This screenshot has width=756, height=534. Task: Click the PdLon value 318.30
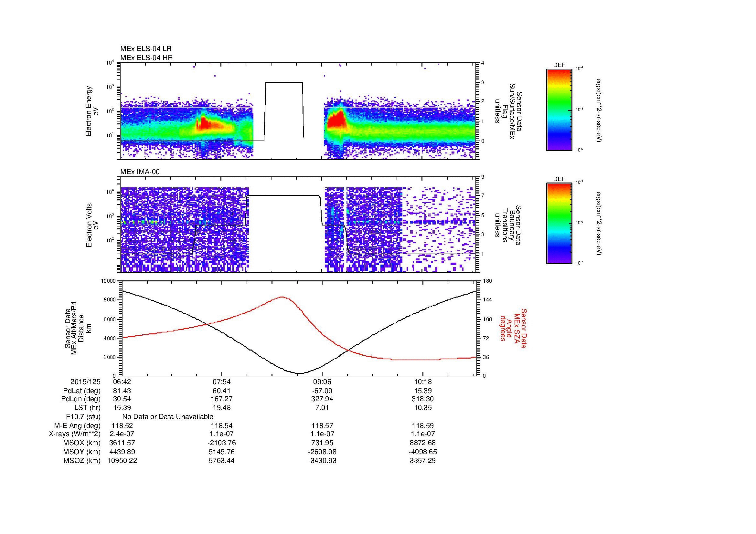422,399
